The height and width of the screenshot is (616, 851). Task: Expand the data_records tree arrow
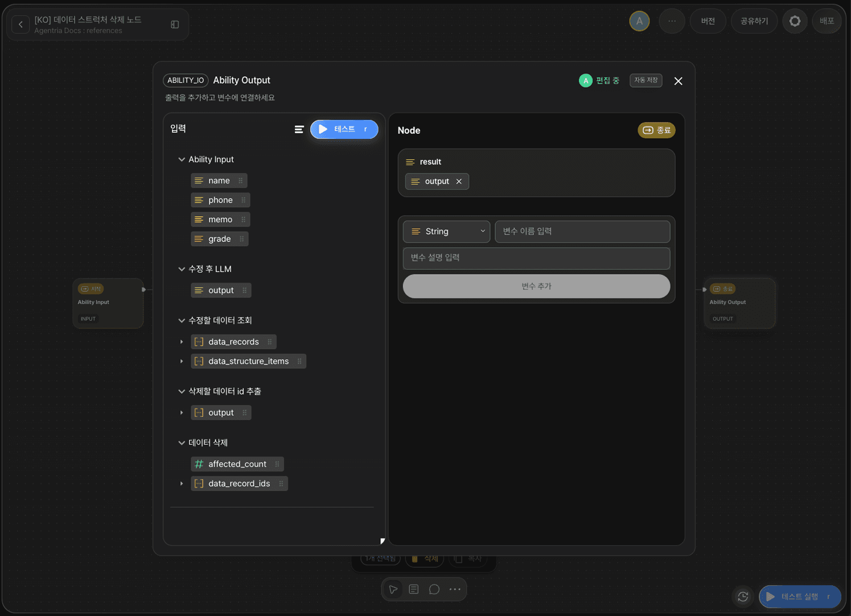(182, 342)
